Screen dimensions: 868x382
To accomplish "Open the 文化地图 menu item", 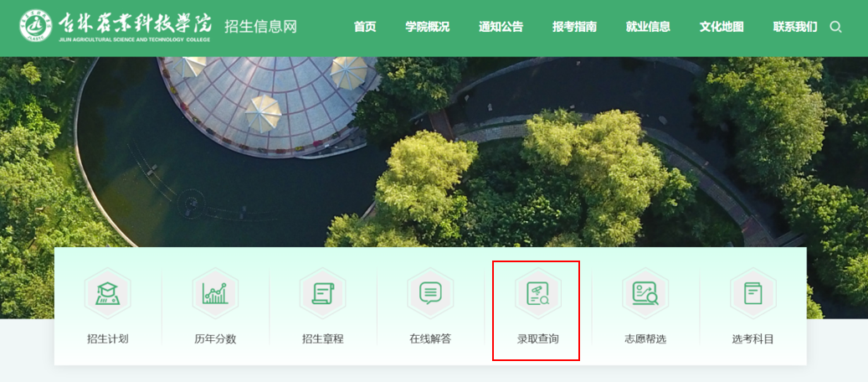I will 722,27.
